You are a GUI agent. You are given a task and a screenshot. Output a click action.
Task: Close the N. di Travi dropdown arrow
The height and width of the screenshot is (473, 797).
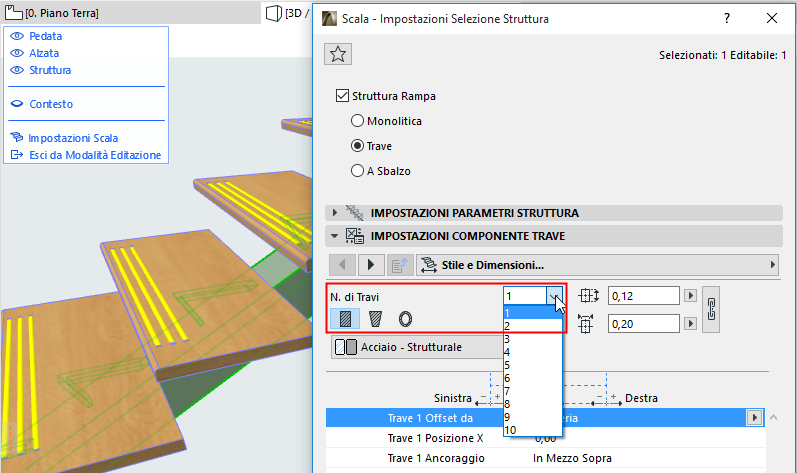pyautogui.click(x=555, y=296)
